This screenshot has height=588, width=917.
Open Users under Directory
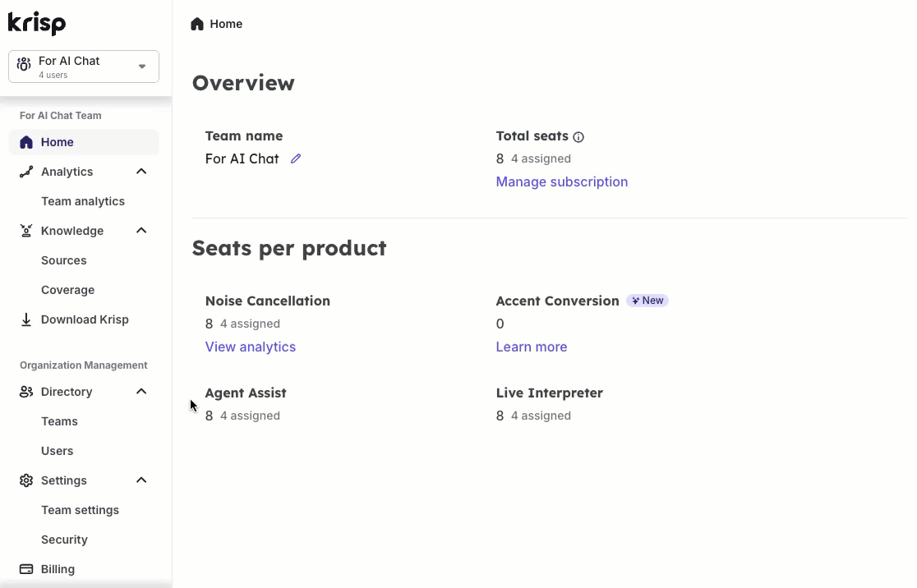pyautogui.click(x=57, y=451)
